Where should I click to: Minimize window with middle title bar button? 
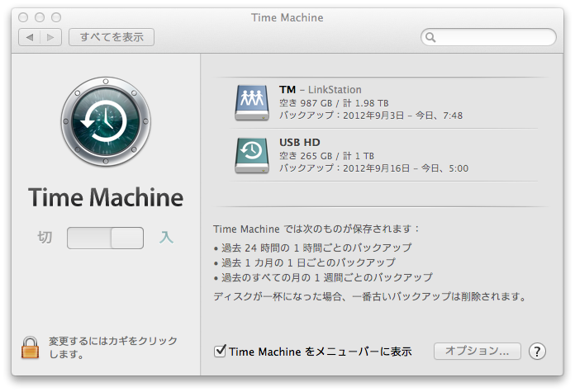tap(40, 17)
